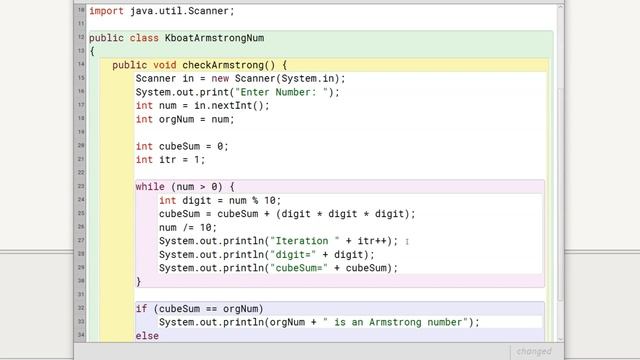The height and width of the screenshot is (360, 640).
Task: Click the int num = in.nextInt() line
Action: coord(202,106)
